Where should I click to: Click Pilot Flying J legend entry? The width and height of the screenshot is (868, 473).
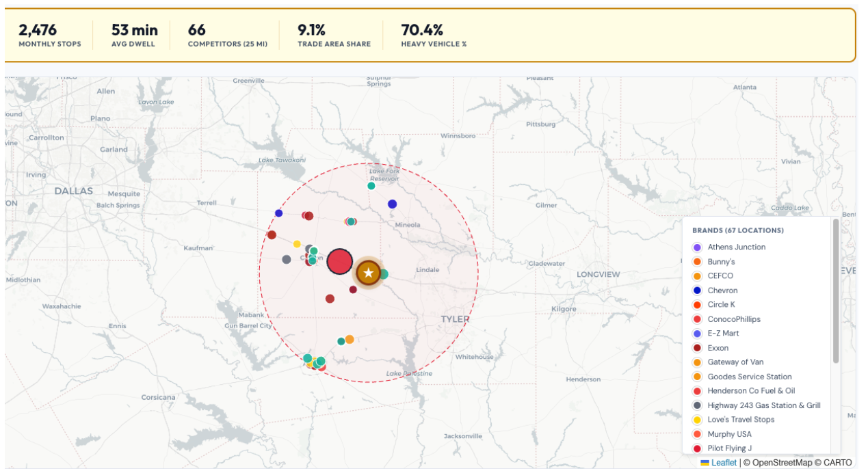(729, 448)
